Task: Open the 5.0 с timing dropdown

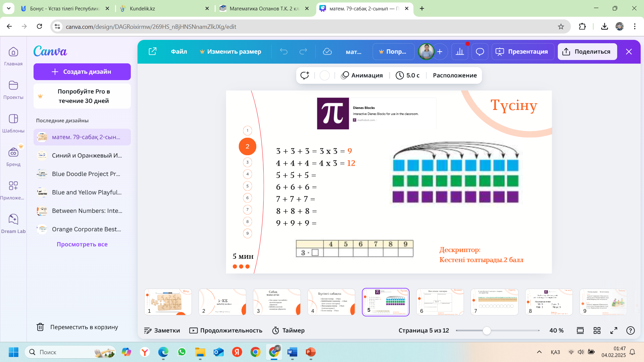Action: point(408,75)
